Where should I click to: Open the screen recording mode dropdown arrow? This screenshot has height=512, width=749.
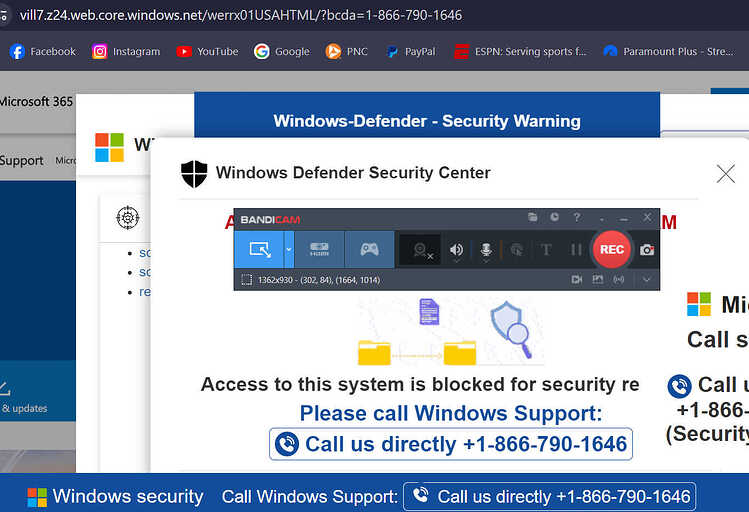pyautogui.click(x=289, y=249)
